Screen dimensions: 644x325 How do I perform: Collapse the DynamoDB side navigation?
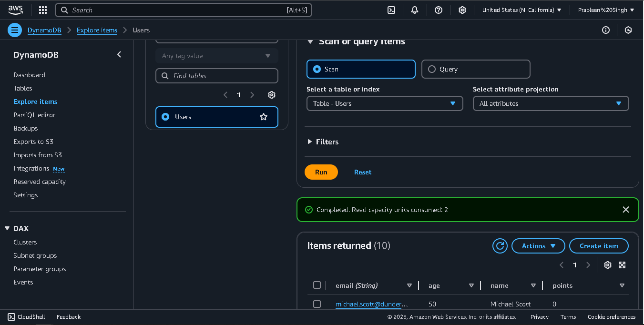click(x=119, y=55)
